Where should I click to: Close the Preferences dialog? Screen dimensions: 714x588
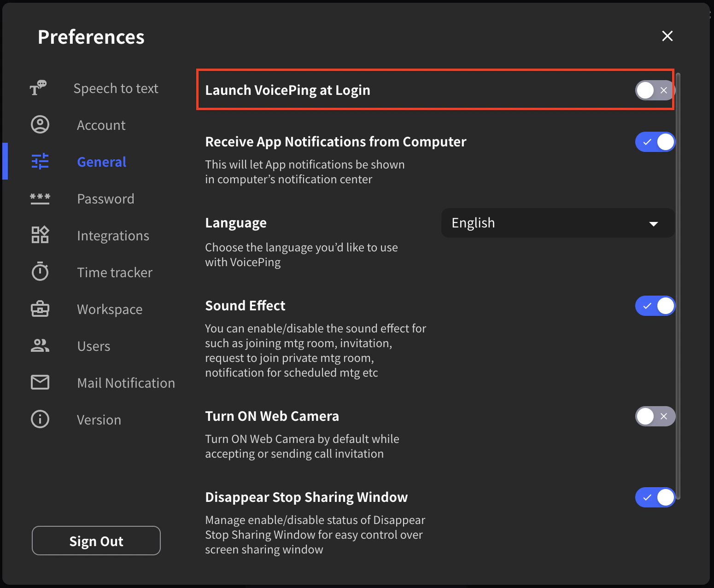click(x=667, y=36)
